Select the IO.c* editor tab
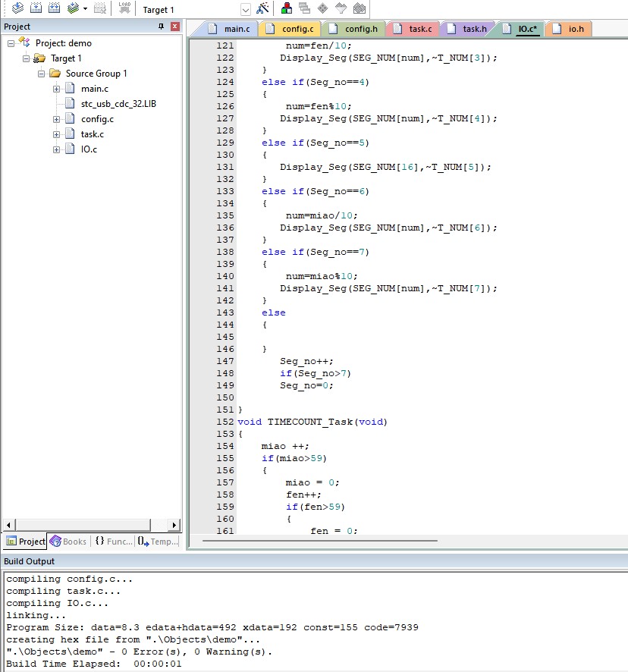 pos(520,29)
